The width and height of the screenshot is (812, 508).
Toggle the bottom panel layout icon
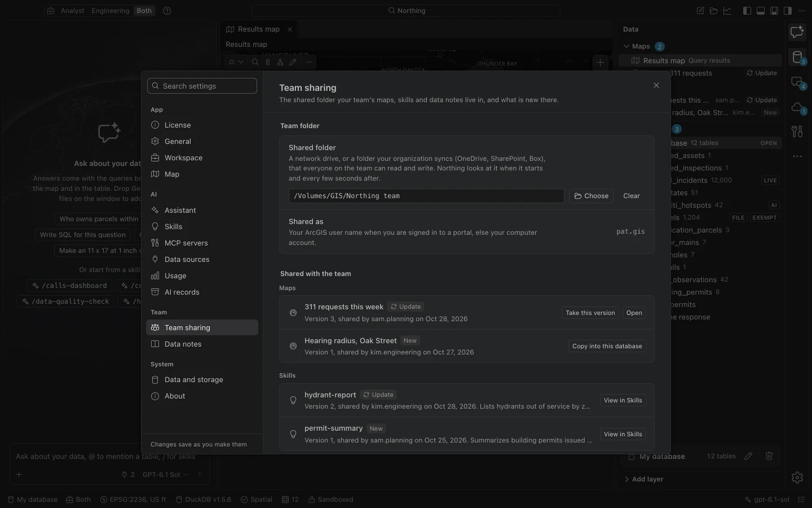[761, 11]
